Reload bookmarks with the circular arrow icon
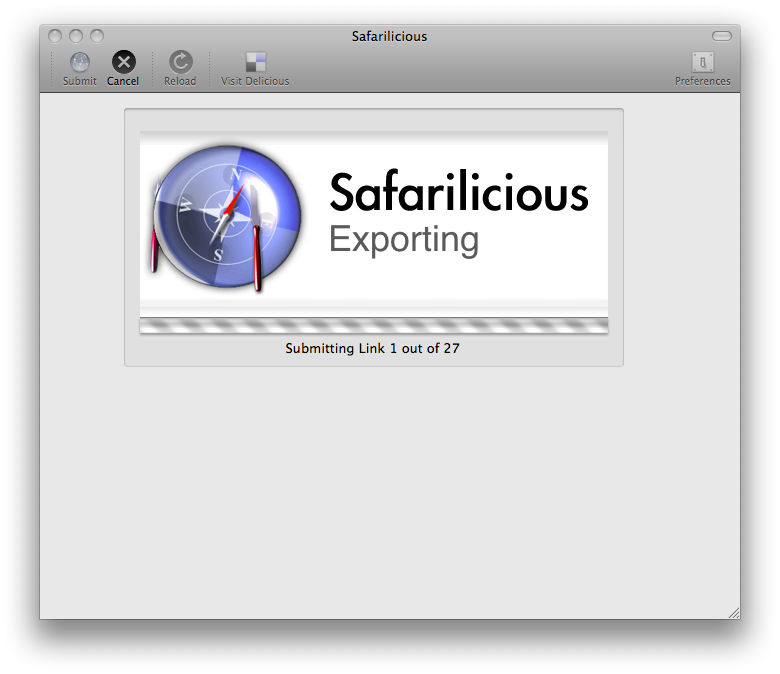This screenshot has width=780, height=674. (x=181, y=62)
